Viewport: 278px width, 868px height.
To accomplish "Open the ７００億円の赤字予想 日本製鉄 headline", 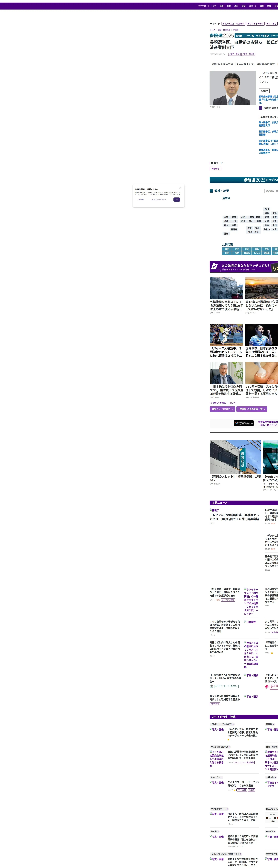I will [225, 626].
